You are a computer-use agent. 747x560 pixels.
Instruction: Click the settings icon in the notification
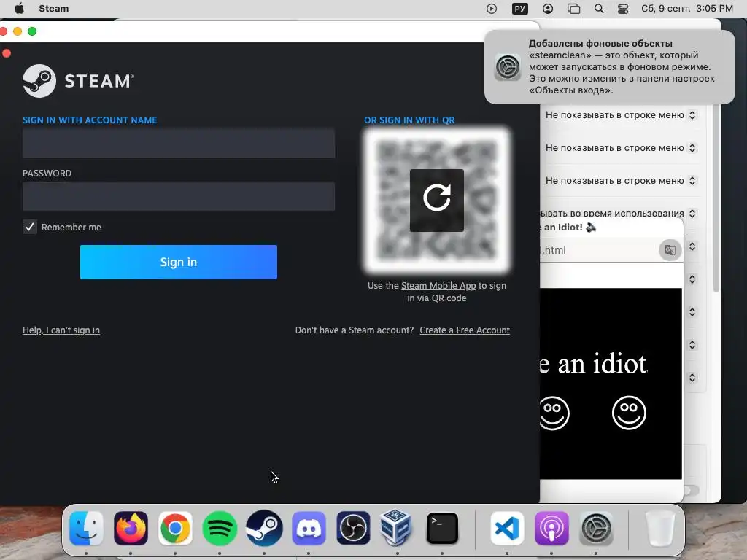(508, 66)
